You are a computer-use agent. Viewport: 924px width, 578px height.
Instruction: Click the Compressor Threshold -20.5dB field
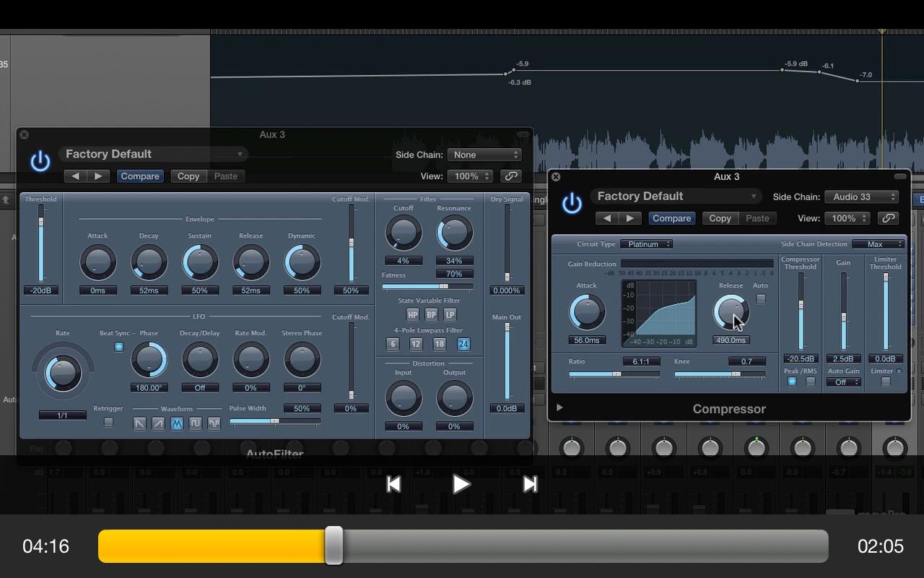(x=801, y=358)
